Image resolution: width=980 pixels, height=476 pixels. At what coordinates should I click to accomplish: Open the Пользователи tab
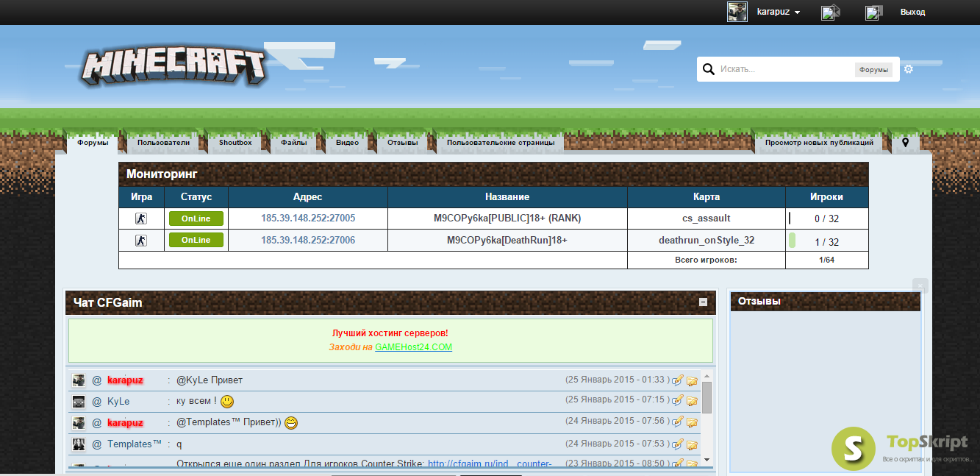[x=163, y=142]
